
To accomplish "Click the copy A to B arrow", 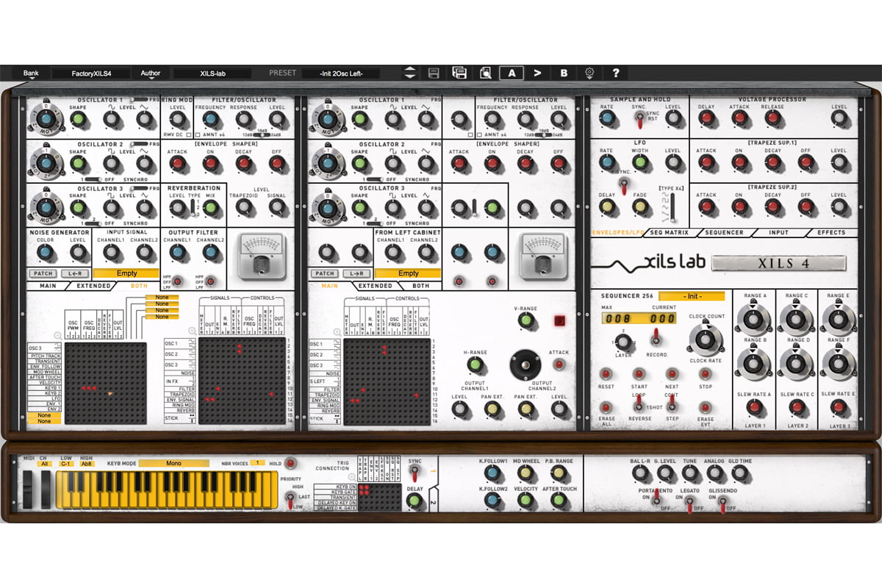I will pos(537,73).
